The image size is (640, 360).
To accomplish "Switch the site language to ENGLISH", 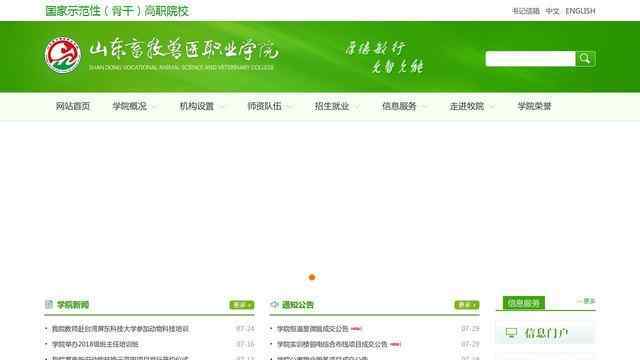I will pos(580,11).
